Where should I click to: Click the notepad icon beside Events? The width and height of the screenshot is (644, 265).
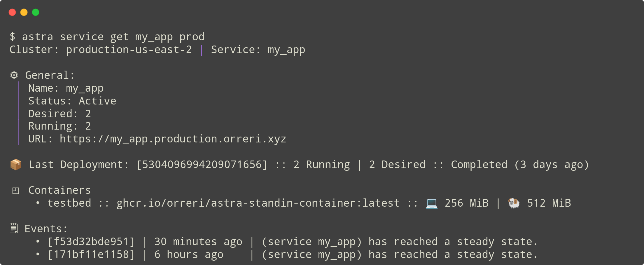14,228
